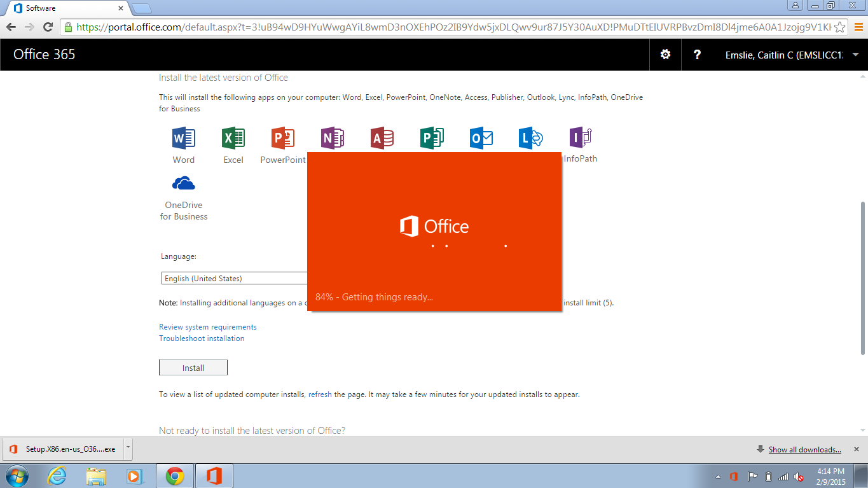The height and width of the screenshot is (488, 868).
Task: Open Review system requirements link
Action: click(208, 327)
